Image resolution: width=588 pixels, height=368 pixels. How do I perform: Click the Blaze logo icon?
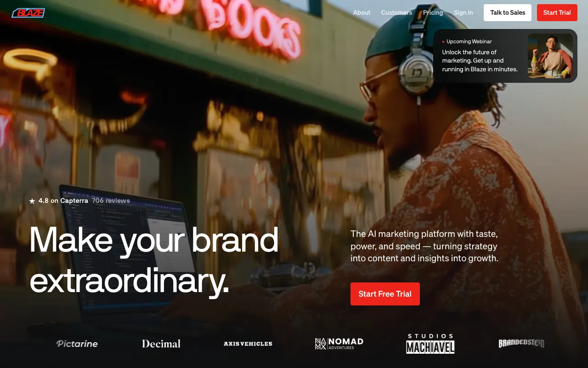28,13
